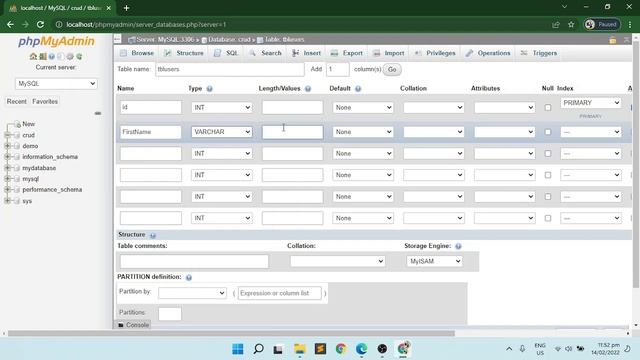Image resolution: width=640 pixels, height=360 pixels.
Task: Open a new browser tab
Action: [x=126, y=8]
